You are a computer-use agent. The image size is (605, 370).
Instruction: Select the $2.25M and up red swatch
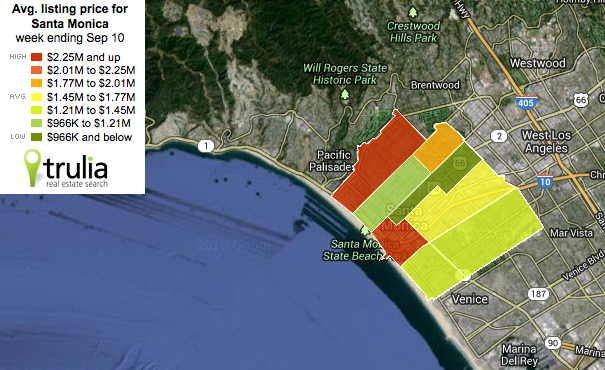pyautogui.click(x=37, y=57)
